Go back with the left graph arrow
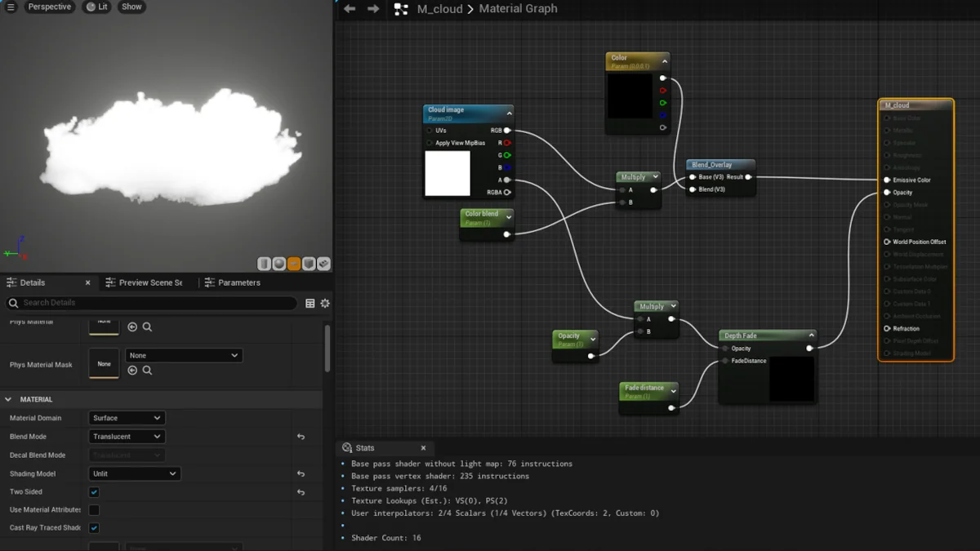 (x=350, y=9)
